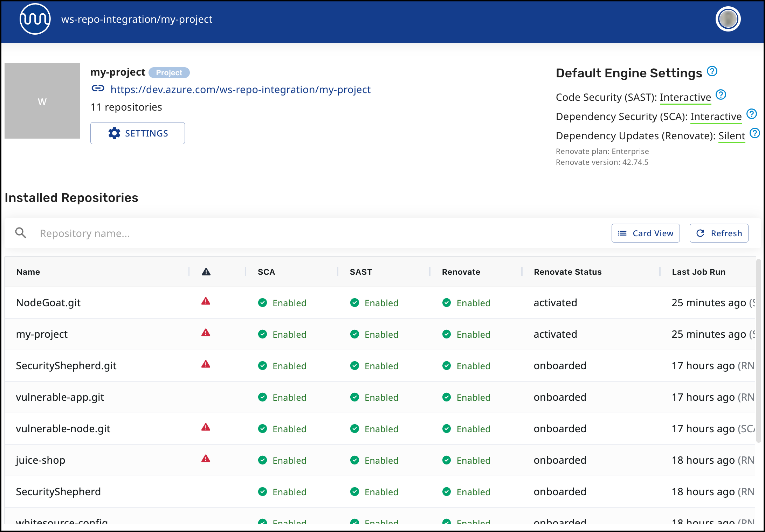Sort by warning triangle column header
Viewport: 765px width, 532px height.
(x=206, y=272)
